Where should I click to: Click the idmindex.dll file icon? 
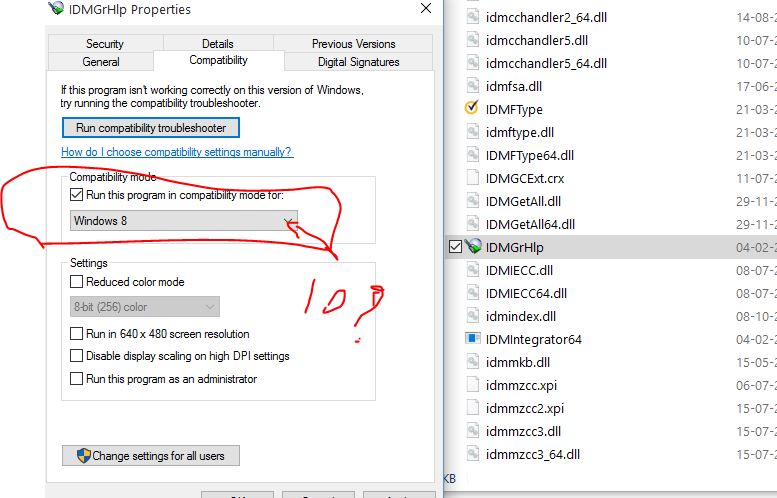coord(473,316)
